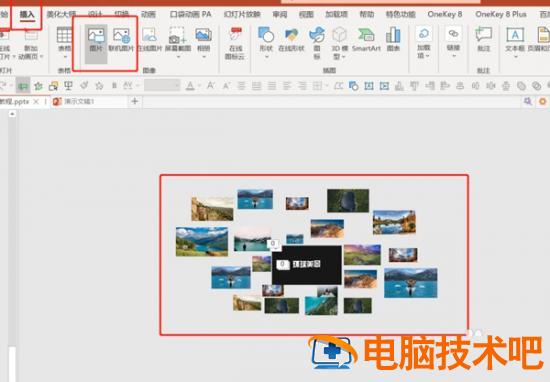The width and height of the screenshot is (550, 382).
Task: Select the largest teal lake photo
Action: coord(411,283)
